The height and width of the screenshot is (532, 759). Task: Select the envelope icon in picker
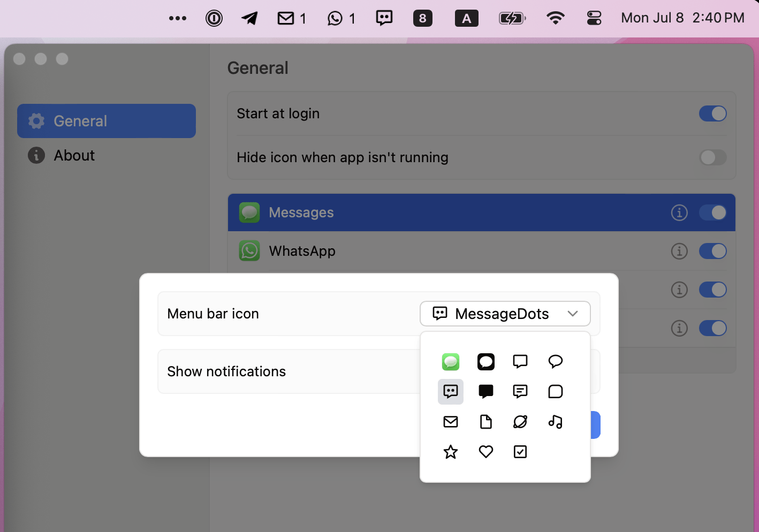pyautogui.click(x=451, y=422)
